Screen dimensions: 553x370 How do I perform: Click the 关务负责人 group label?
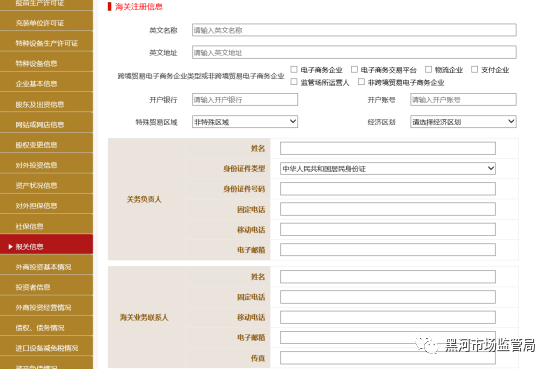tap(144, 199)
